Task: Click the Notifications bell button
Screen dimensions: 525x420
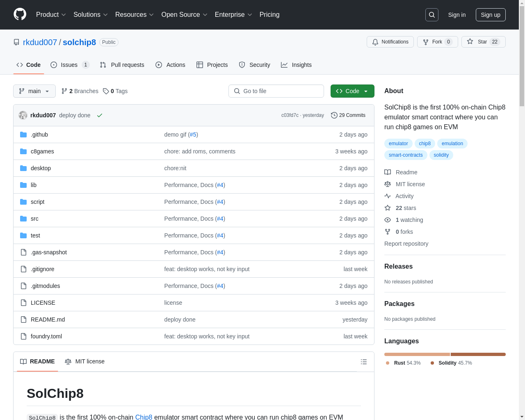Action: pyautogui.click(x=390, y=42)
